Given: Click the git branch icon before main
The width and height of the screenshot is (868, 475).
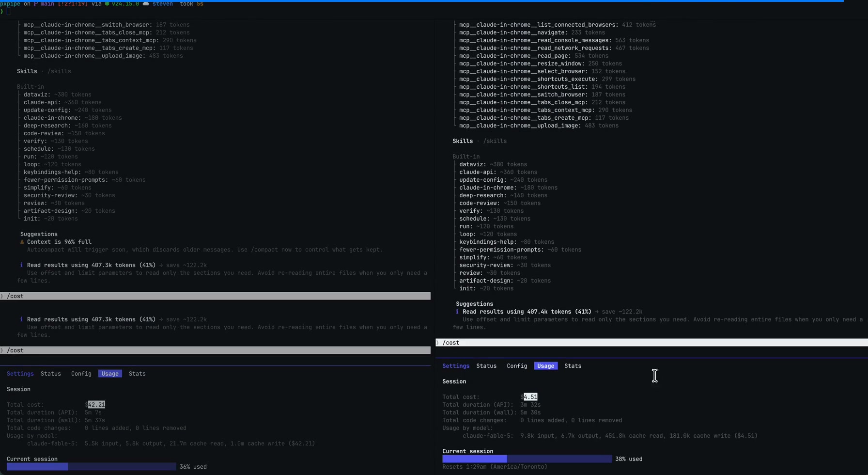Looking at the screenshot, I should [x=36, y=4].
